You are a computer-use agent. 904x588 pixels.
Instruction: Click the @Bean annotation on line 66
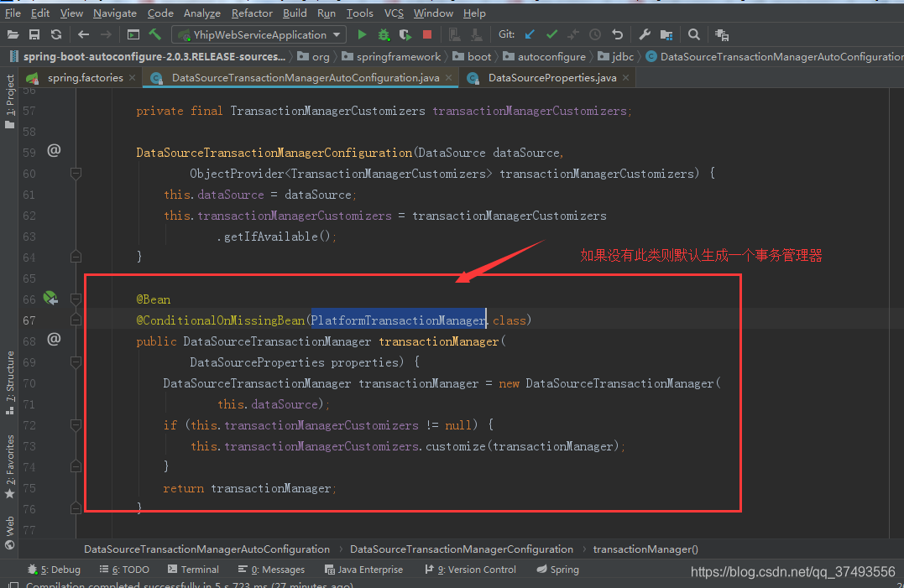point(154,299)
